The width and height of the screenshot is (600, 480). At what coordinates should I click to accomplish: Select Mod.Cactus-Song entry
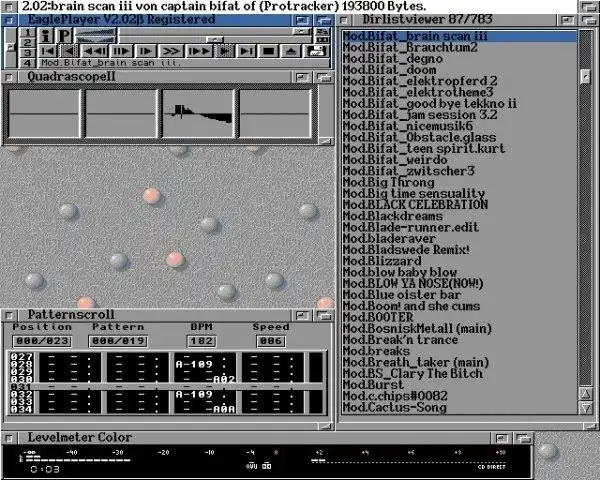[x=459, y=407]
